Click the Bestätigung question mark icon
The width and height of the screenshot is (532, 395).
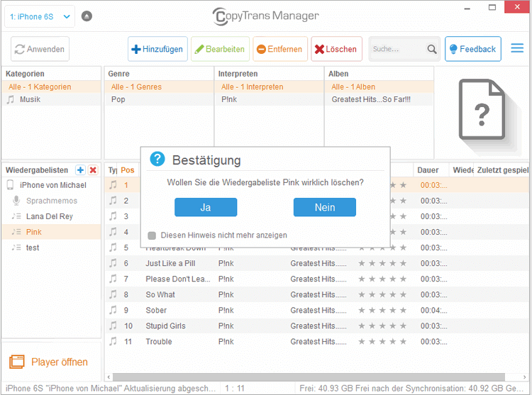point(157,159)
